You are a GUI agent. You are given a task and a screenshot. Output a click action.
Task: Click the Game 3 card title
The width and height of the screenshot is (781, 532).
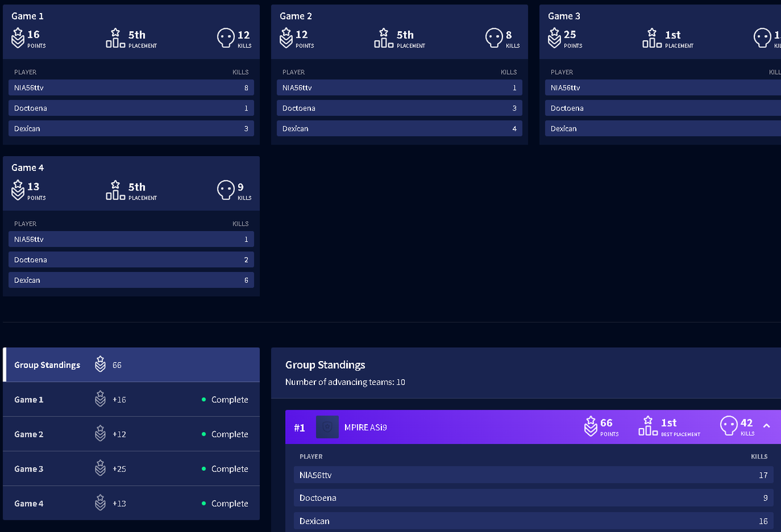(564, 16)
